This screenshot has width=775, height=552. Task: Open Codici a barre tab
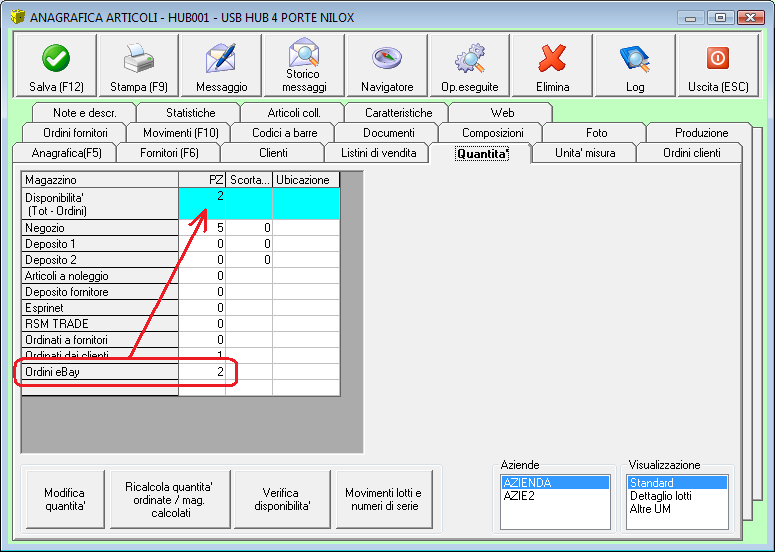pos(284,133)
